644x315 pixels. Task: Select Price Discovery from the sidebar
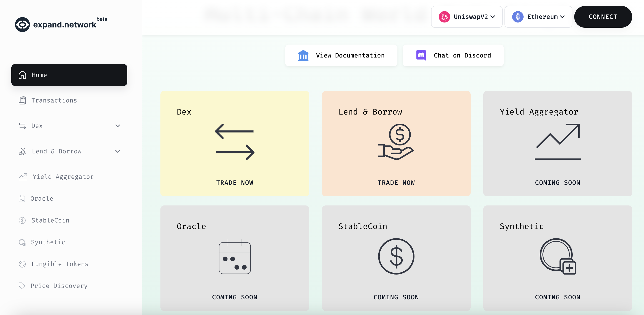[59, 285]
